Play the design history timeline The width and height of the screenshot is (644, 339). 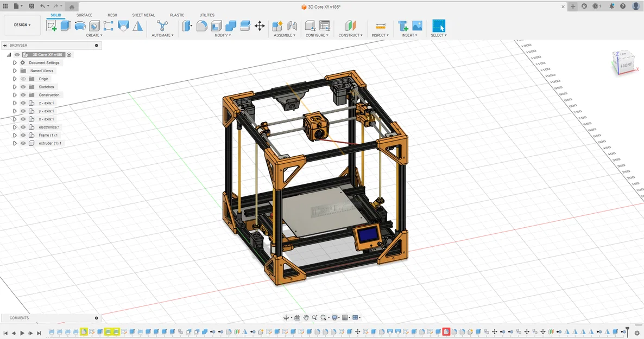22,333
